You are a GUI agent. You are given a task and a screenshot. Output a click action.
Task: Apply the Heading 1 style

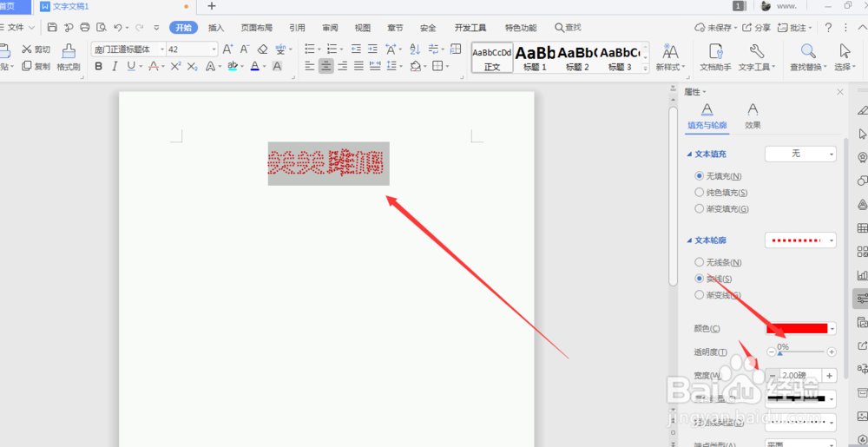coord(535,58)
